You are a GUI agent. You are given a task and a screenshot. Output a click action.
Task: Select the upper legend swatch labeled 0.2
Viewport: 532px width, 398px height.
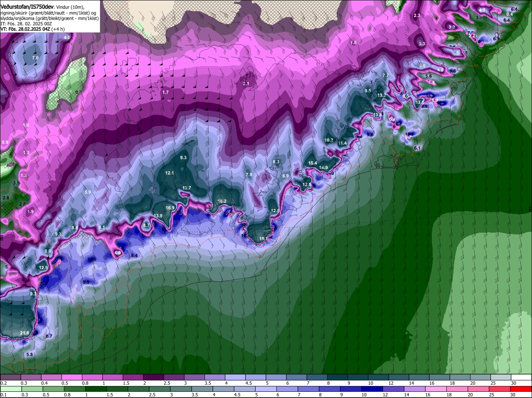coord(10,377)
